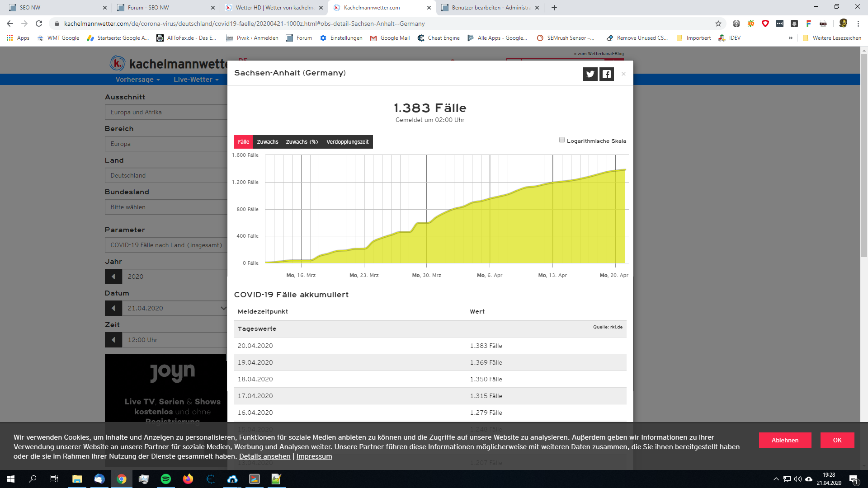Viewport: 868px width, 488px height.
Task: Expand the Live-Wetter menu
Action: click(196, 80)
